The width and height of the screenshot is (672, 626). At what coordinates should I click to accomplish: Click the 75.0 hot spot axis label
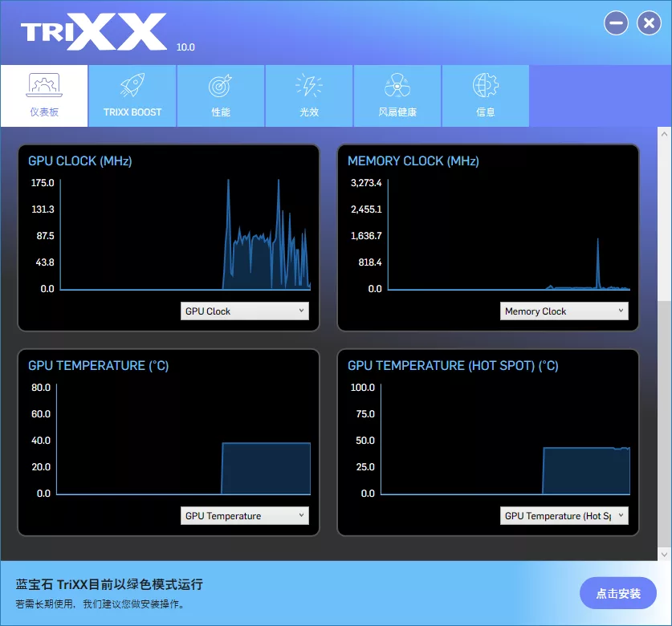coord(365,414)
